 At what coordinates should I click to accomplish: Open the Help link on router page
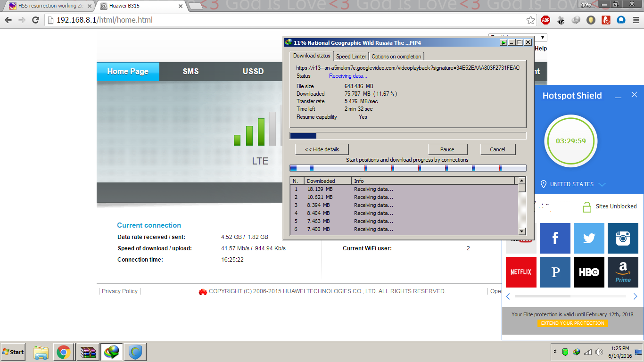click(541, 49)
